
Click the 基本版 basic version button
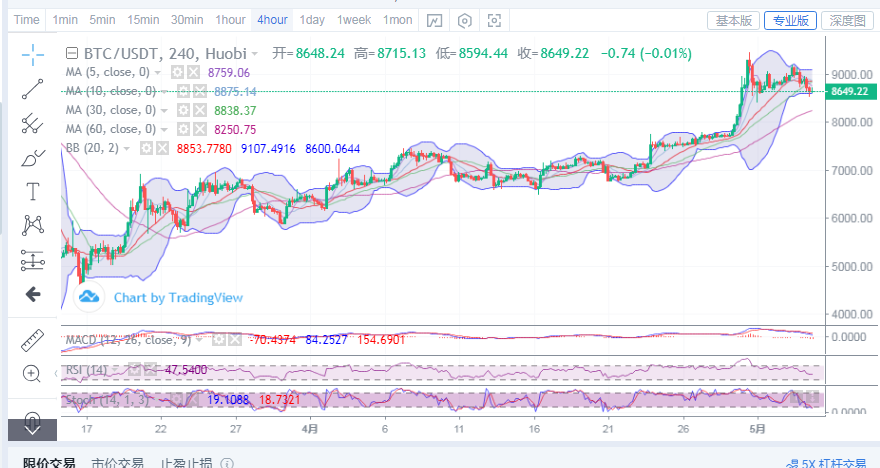coord(733,20)
